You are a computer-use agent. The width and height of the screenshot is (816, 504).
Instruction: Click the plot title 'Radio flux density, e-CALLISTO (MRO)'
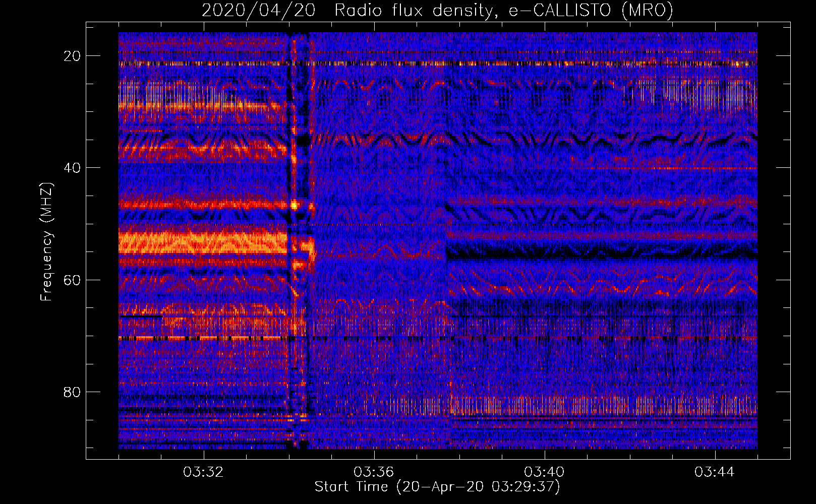pyautogui.click(x=503, y=10)
